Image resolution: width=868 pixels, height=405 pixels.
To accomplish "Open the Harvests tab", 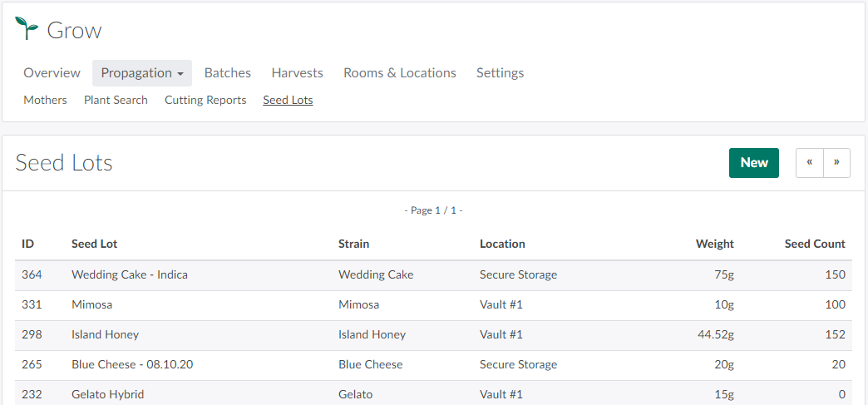I will pyautogui.click(x=297, y=73).
